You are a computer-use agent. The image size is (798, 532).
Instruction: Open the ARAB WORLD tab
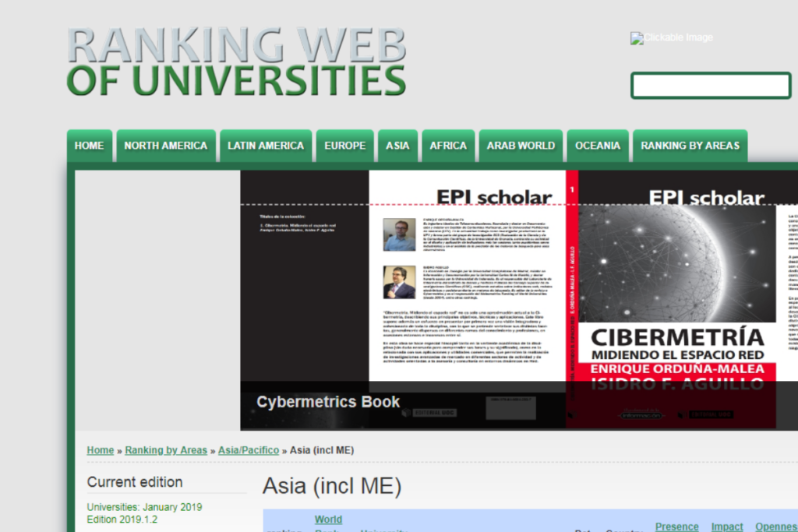(521, 146)
